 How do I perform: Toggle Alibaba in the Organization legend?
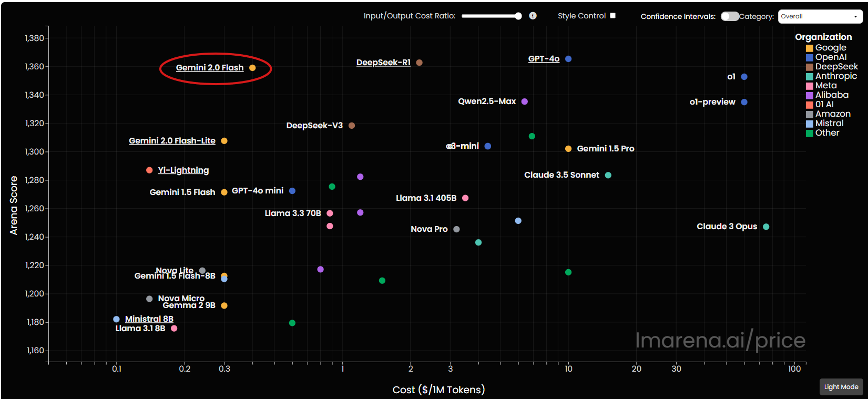tap(827, 95)
